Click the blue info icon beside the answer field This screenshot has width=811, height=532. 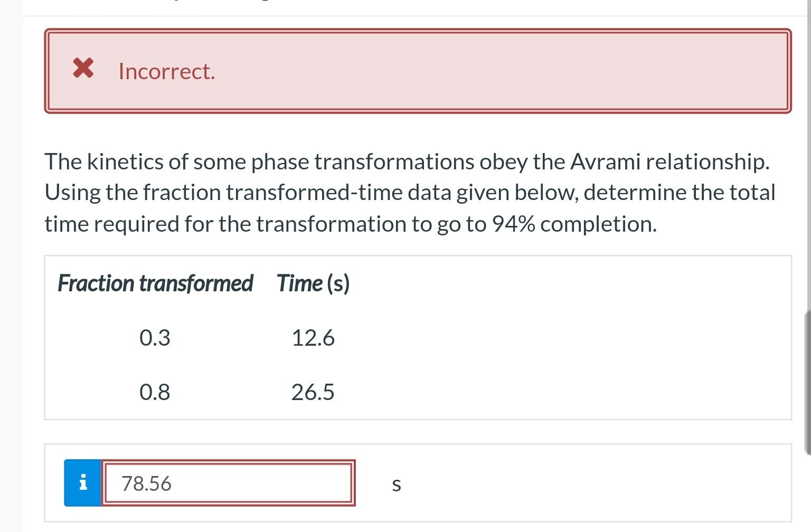coord(82,482)
